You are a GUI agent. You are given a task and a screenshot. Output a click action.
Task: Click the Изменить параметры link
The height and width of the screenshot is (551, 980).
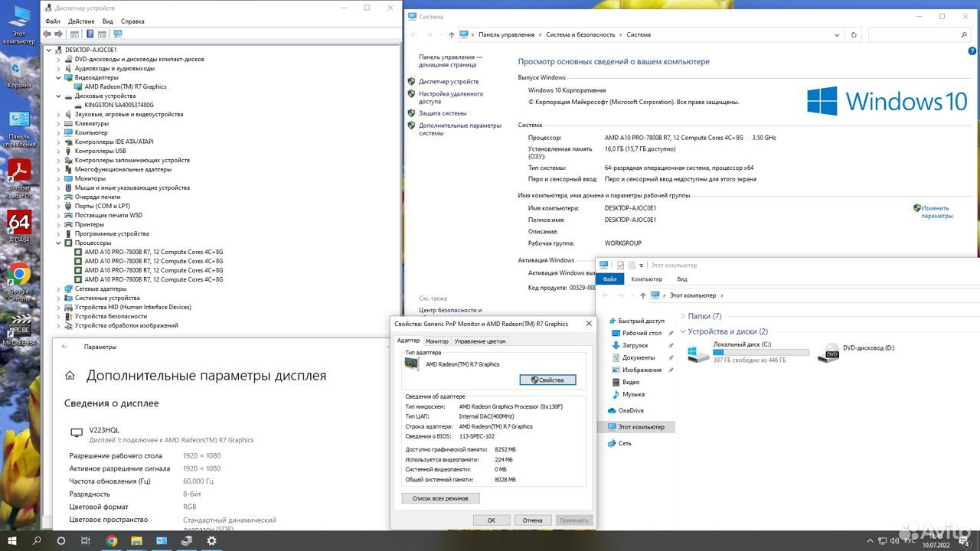[936, 212]
